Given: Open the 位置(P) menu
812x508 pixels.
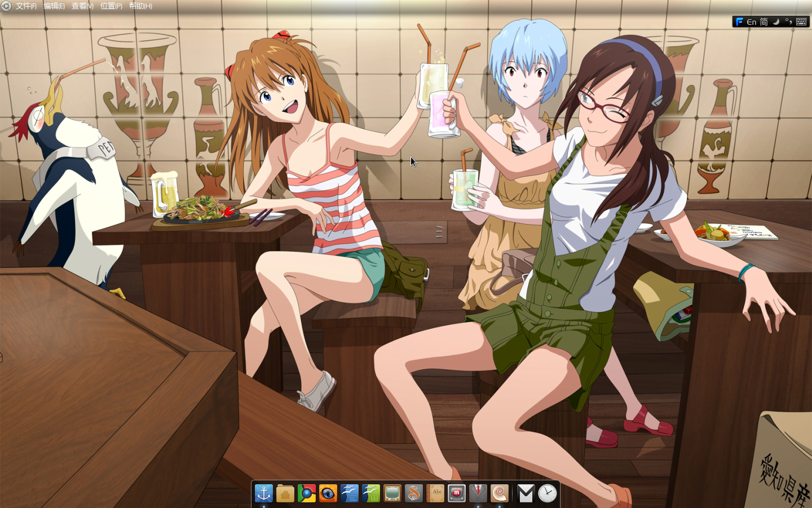Looking at the screenshot, I should click(111, 6).
